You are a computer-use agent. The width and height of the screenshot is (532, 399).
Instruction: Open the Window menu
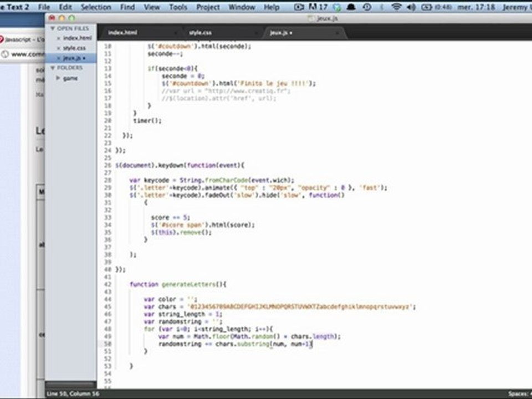coord(242,7)
